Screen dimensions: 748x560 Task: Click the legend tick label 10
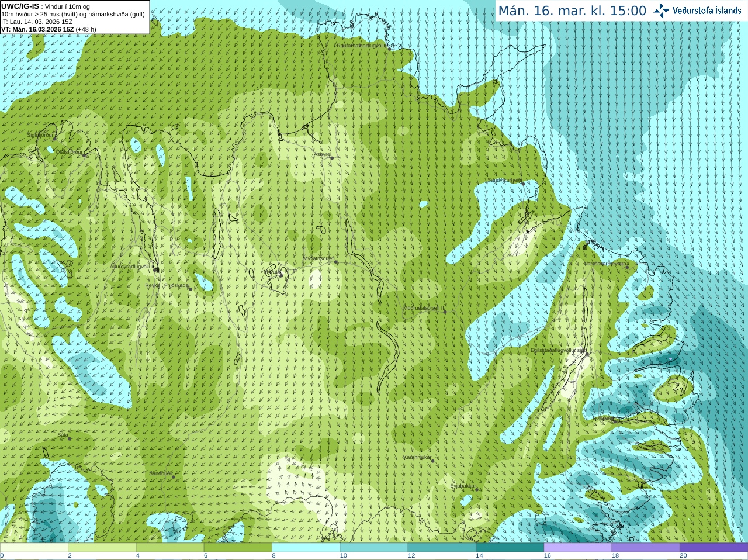pyautogui.click(x=344, y=556)
